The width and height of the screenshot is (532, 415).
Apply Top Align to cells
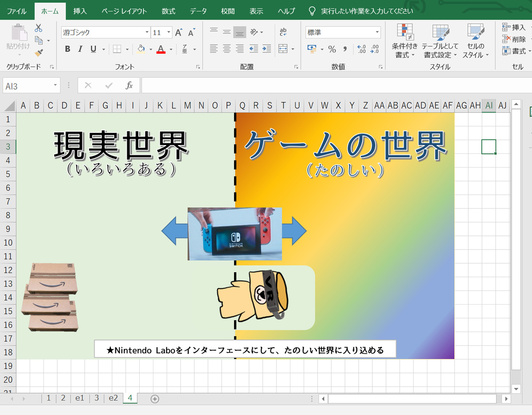[214, 31]
